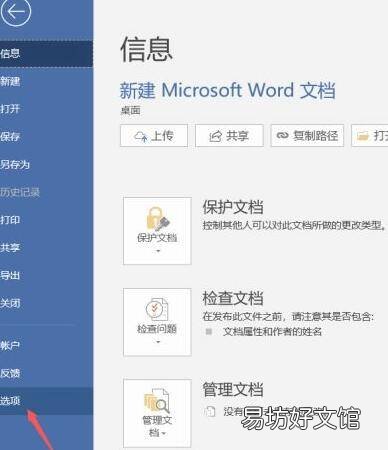This screenshot has height=450, width=388.
Task: Click the padlock and key icon
Action: [158, 219]
